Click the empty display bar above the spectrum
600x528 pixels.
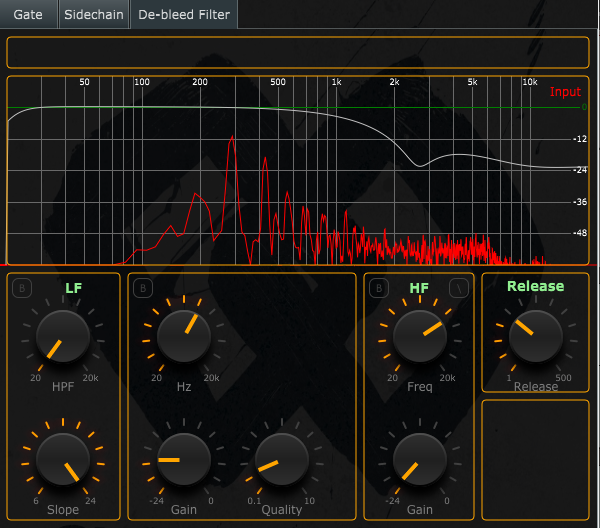[297, 53]
